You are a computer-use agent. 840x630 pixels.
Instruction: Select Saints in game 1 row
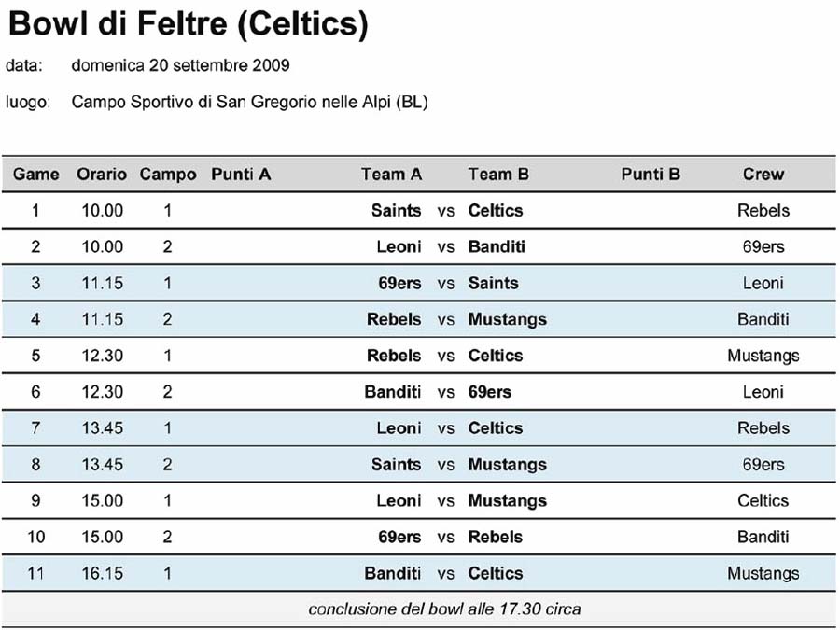click(x=396, y=211)
